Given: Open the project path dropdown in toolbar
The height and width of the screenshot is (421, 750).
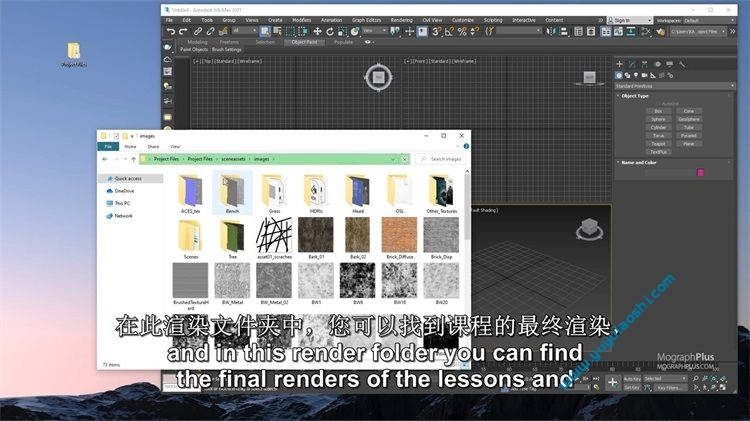Looking at the screenshot, I should (698, 32).
